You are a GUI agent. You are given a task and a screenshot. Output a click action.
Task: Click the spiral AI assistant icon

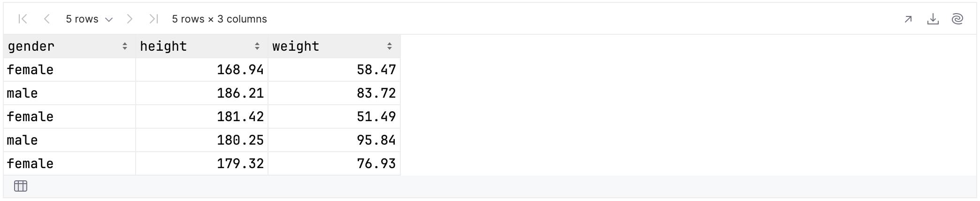click(x=957, y=19)
